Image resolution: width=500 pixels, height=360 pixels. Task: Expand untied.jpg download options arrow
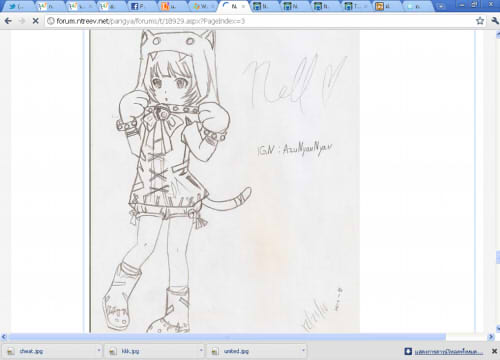(303, 351)
